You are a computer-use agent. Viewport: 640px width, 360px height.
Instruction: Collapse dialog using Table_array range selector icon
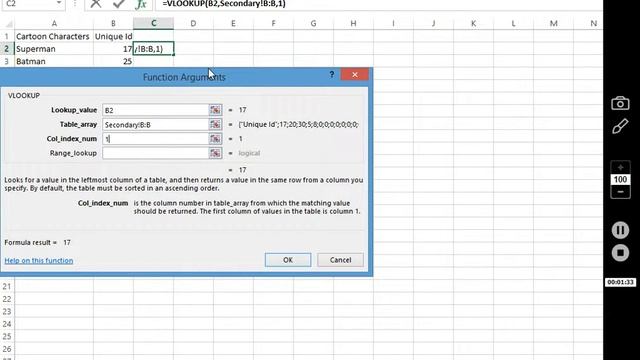click(215, 124)
